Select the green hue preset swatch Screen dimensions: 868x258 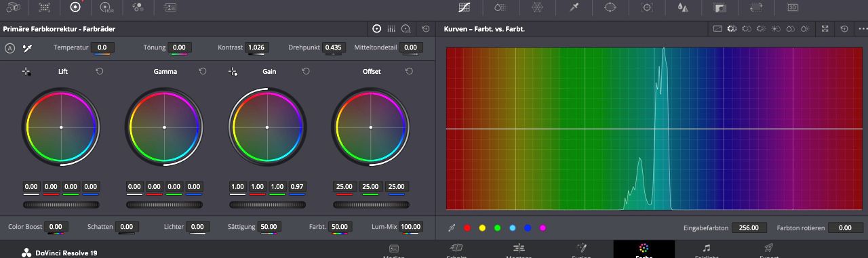(x=497, y=228)
